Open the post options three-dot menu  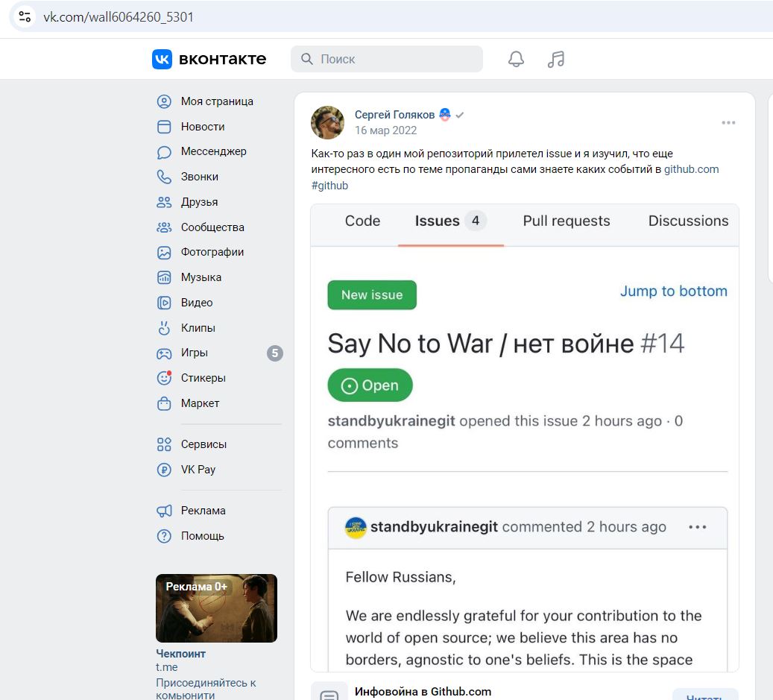[x=728, y=122]
